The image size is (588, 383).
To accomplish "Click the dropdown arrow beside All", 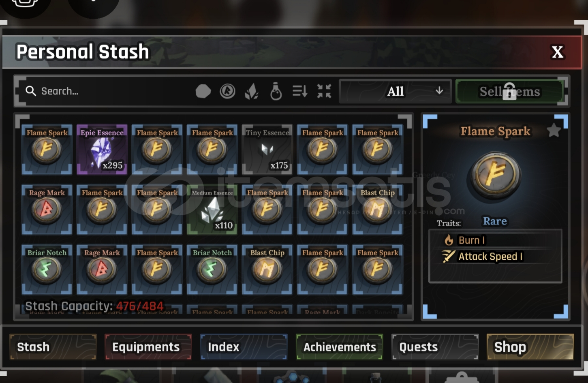I will (439, 91).
